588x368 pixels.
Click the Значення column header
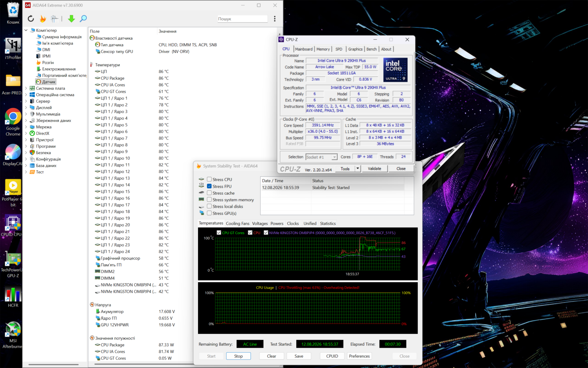[168, 31]
